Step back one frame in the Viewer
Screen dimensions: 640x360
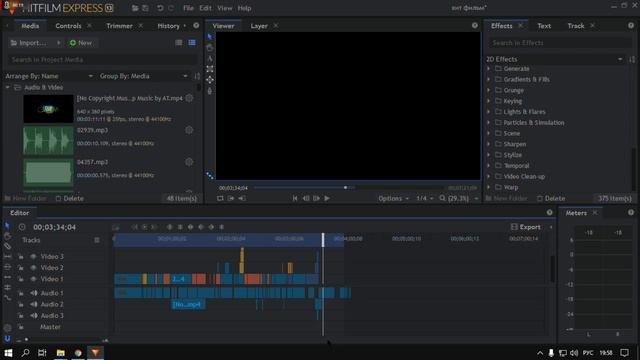(x=306, y=198)
